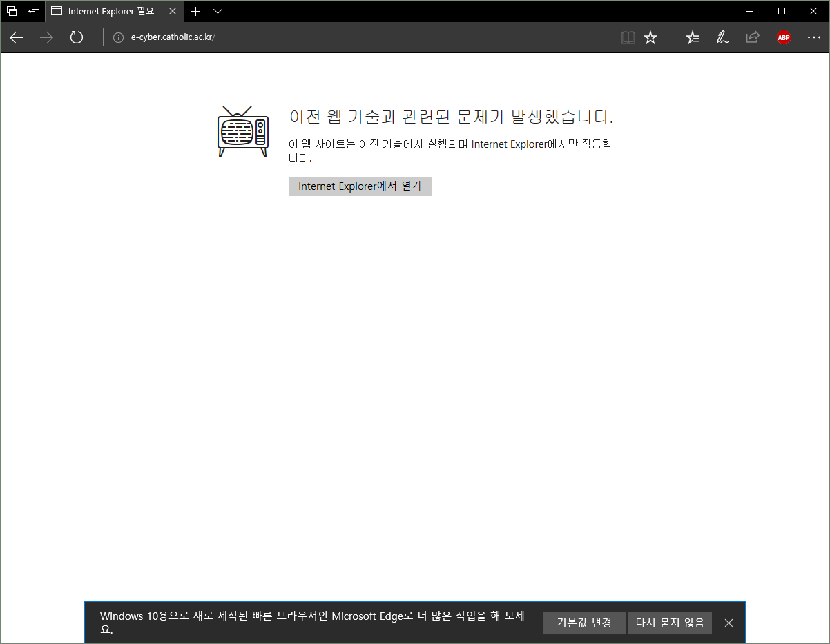Set these tabs aside icon
Viewport: 830px width, 644px height.
[34, 11]
